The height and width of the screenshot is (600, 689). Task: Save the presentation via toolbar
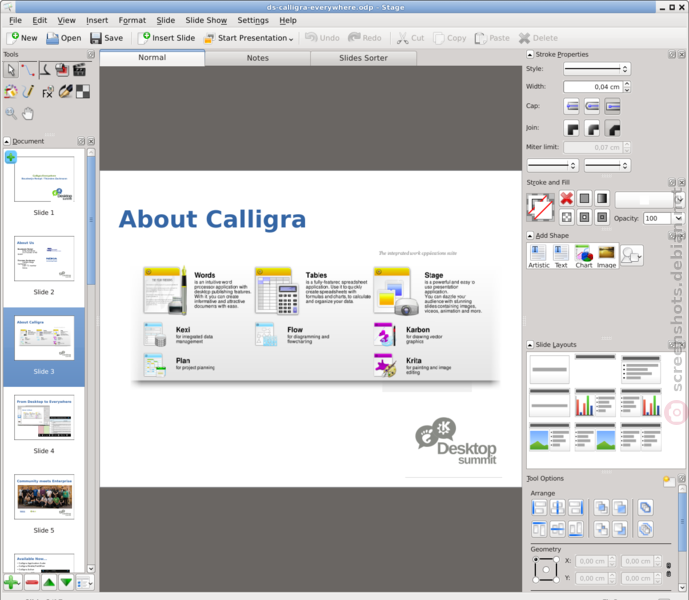click(107, 38)
